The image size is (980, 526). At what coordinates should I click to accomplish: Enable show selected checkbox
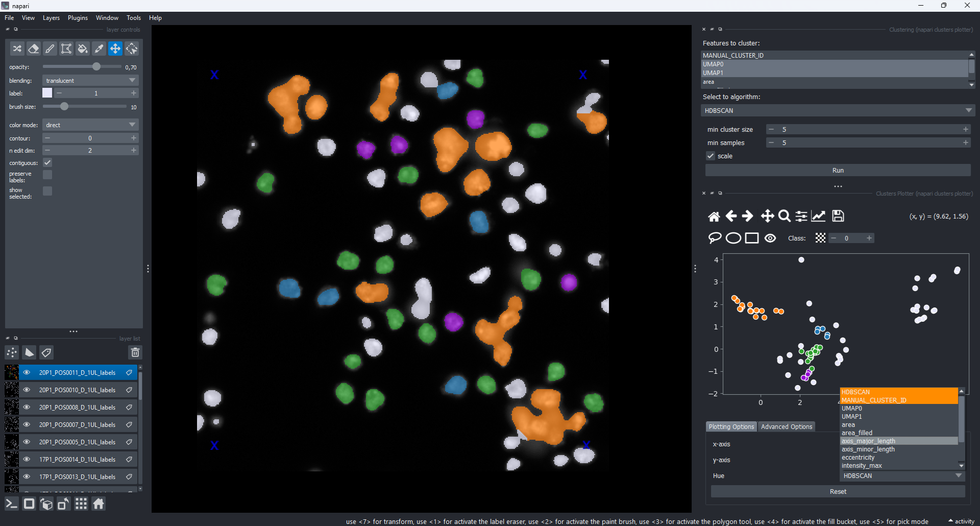pos(47,191)
